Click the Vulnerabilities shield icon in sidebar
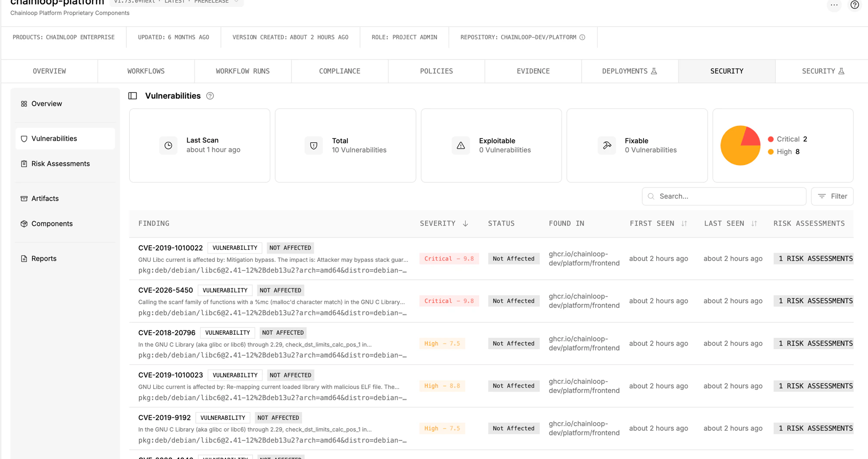This screenshot has height=459, width=868. coord(24,139)
